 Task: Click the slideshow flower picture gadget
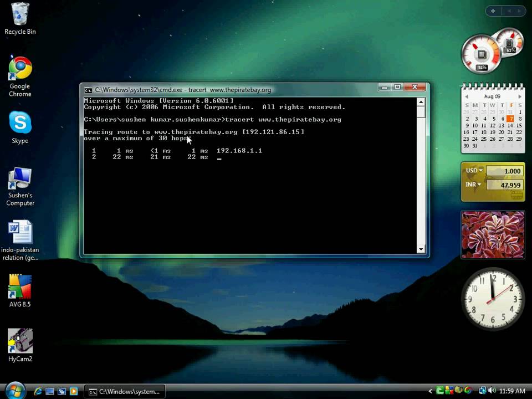pyautogui.click(x=493, y=235)
